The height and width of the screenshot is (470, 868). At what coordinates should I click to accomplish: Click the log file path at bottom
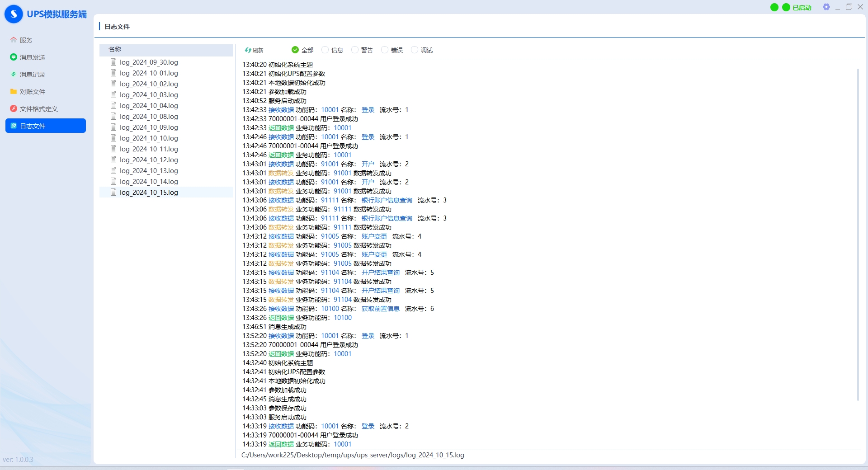click(353, 455)
